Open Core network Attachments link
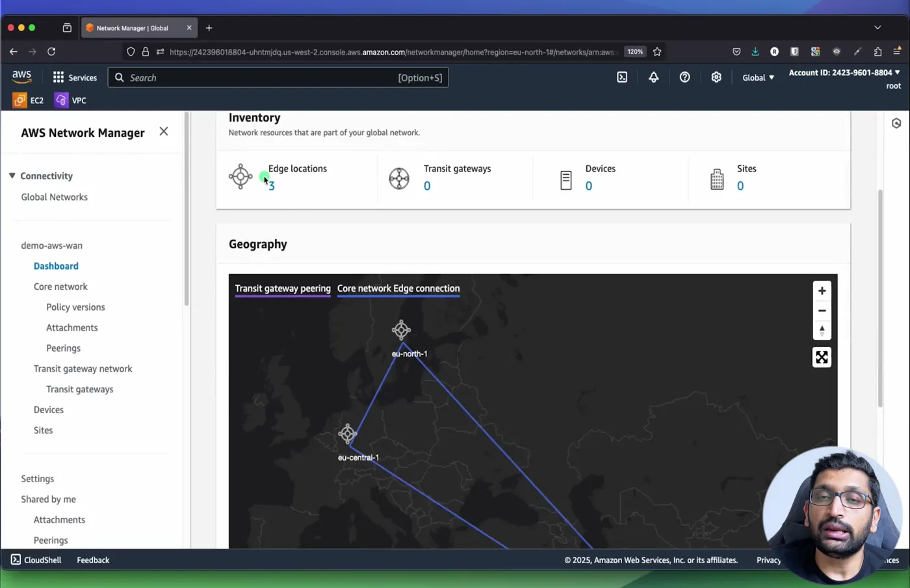Viewport: 910px width, 588px height. (x=72, y=327)
